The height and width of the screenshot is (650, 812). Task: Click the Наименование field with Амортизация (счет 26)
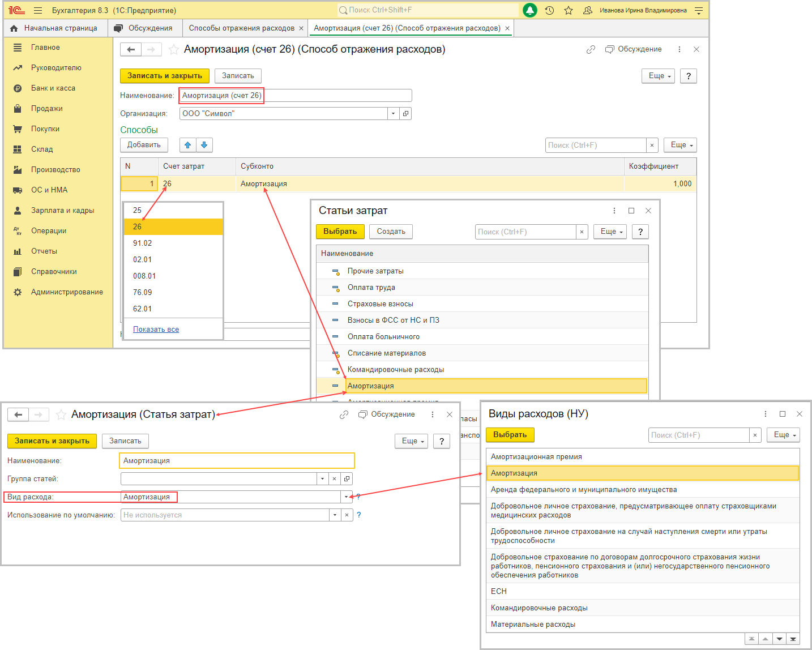click(296, 96)
